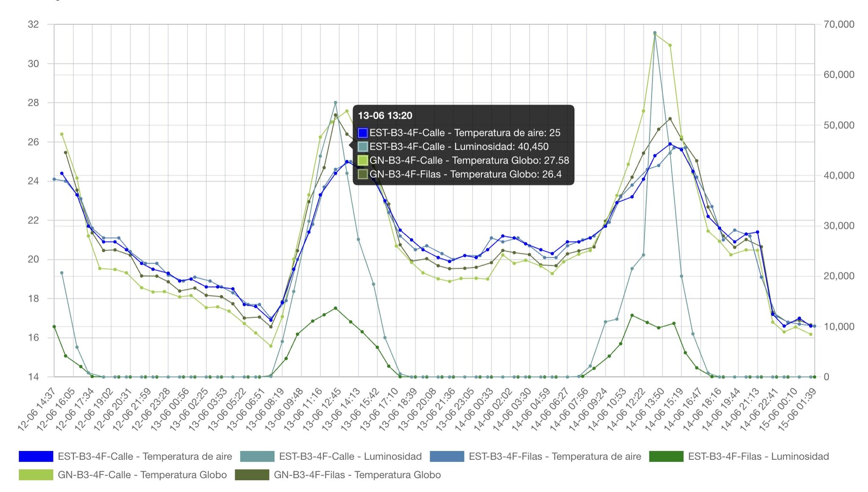Click left axis label 28
The image size is (868, 492).
click(x=33, y=103)
